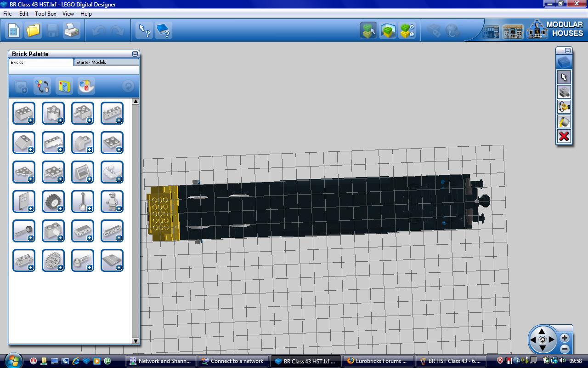Expand the wedge plate category

24,172
